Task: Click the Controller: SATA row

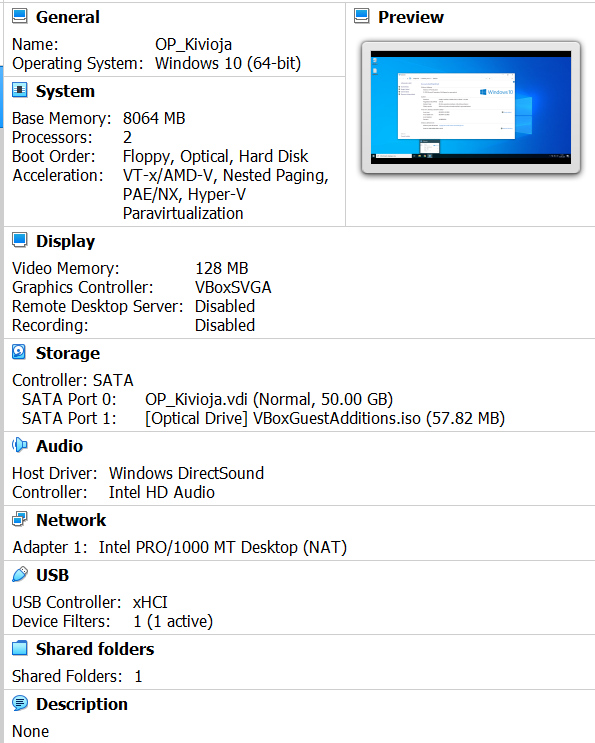Action: tap(73, 380)
